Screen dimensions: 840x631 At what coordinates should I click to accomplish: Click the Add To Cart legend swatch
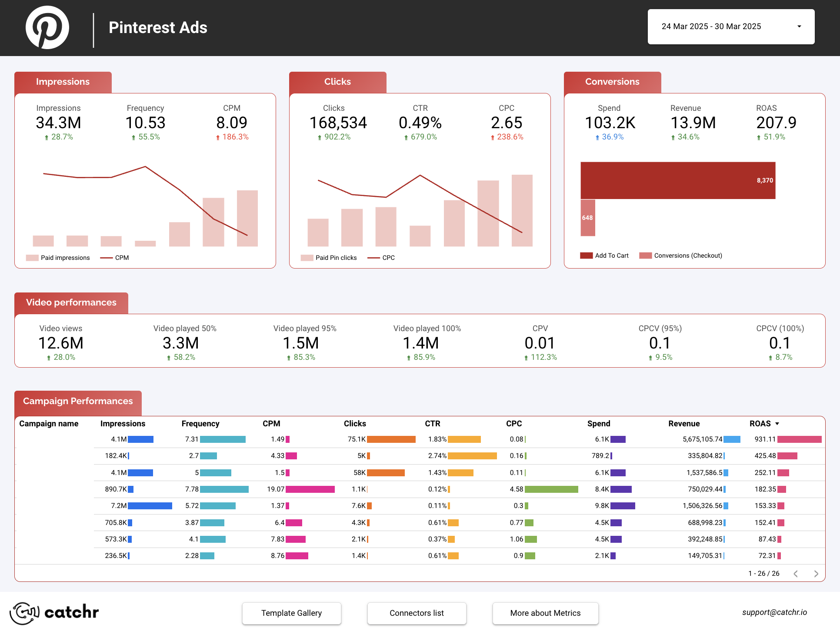(x=587, y=256)
